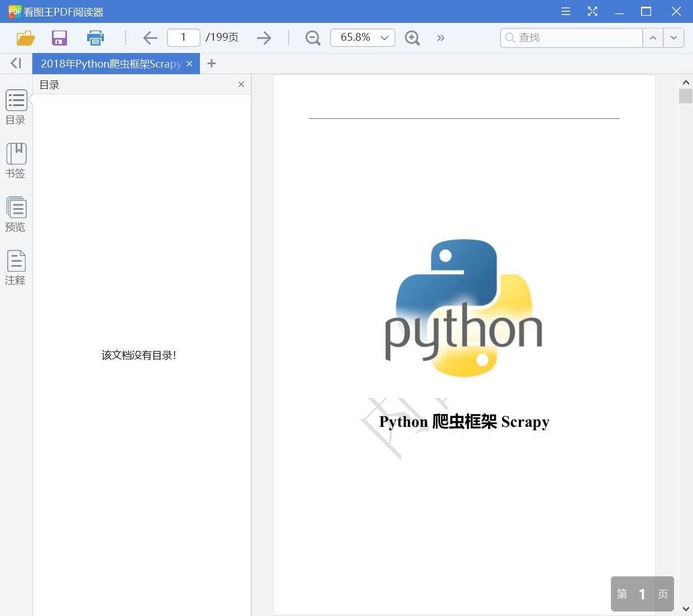Expand more toolbar options with double chevron
This screenshot has height=616, width=693.
(x=441, y=38)
